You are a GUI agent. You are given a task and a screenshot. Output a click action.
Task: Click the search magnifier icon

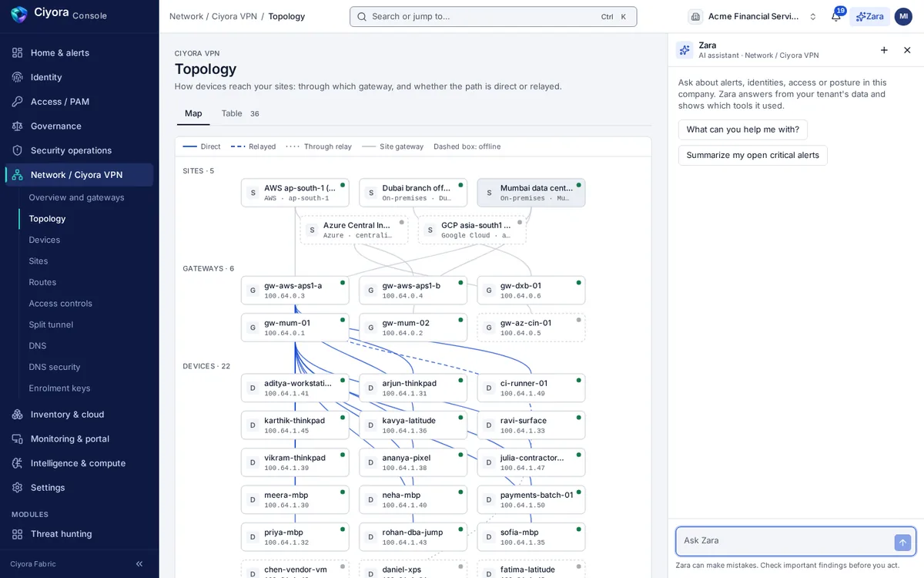pos(362,16)
